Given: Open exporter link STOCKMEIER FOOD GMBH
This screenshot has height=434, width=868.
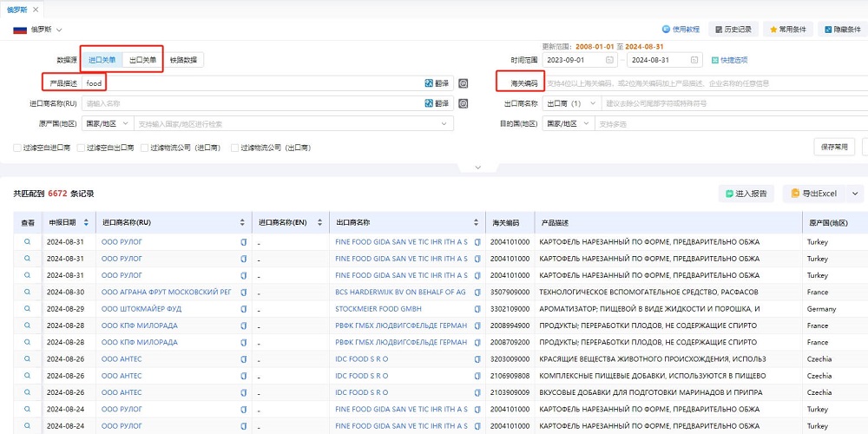Looking at the screenshot, I should 378,309.
